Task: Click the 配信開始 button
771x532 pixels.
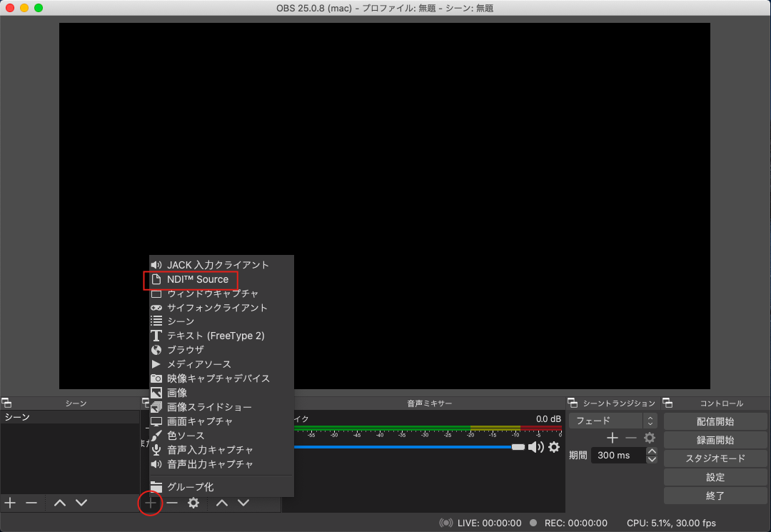Action: click(715, 422)
